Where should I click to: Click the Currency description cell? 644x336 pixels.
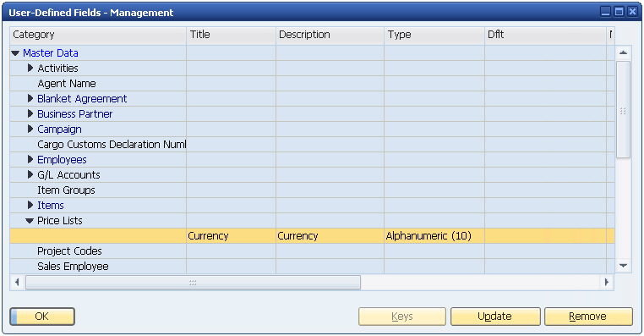330,235
